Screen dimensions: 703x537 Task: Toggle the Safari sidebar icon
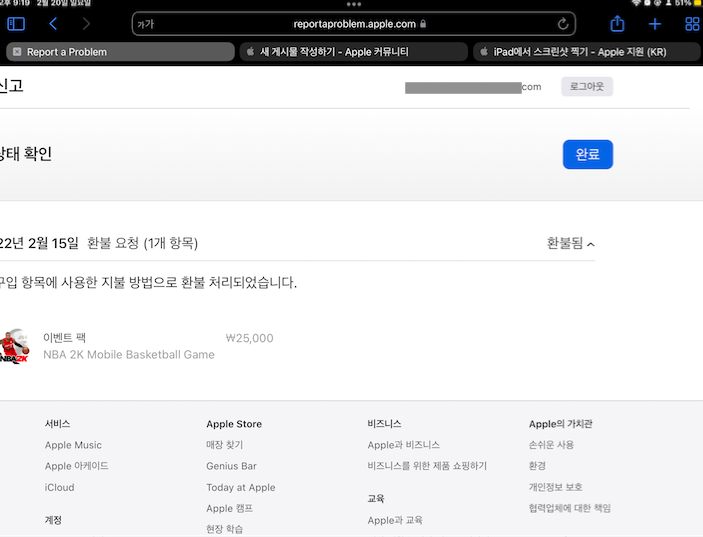(16, 24)
